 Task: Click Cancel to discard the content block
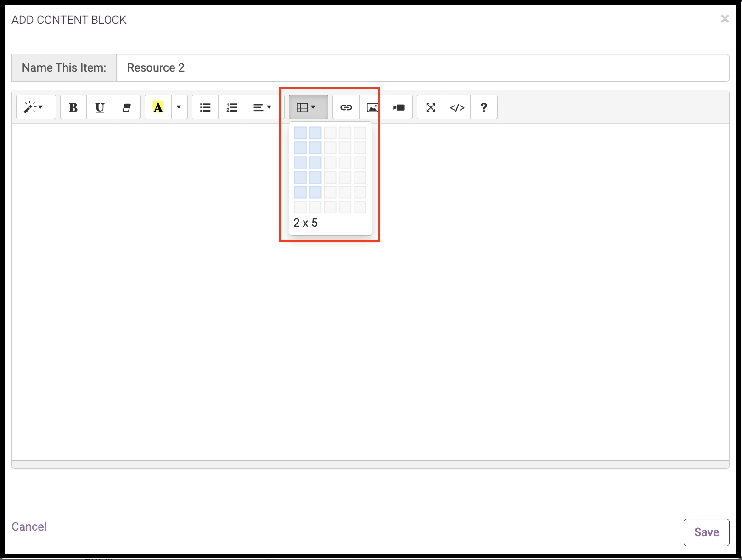point(29,526)
